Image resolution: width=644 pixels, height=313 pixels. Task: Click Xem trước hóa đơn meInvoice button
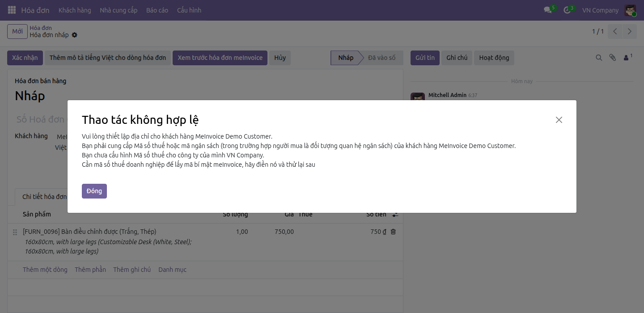click(220, 58)
